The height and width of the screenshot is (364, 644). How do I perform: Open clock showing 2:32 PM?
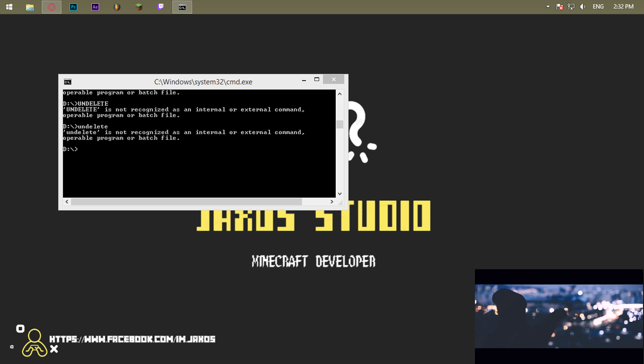tap(623, 6)
